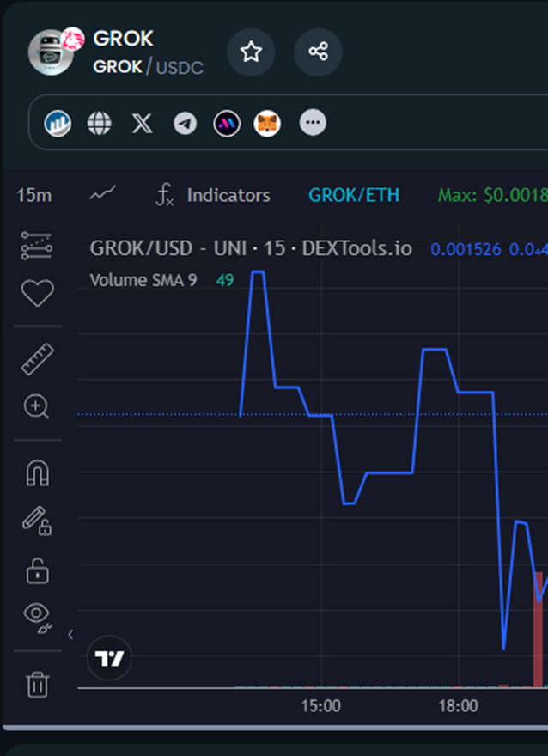The width and height of the screenshot is (548, 756).
Task: Open the trend line drawing tools
Action: (37, 246)
